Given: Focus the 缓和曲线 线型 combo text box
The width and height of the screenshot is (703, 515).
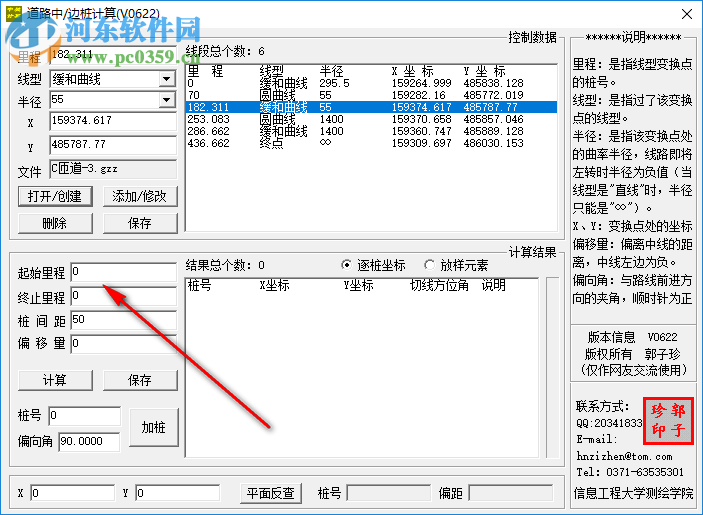Looking at the screenshot, I should point(104,79).
